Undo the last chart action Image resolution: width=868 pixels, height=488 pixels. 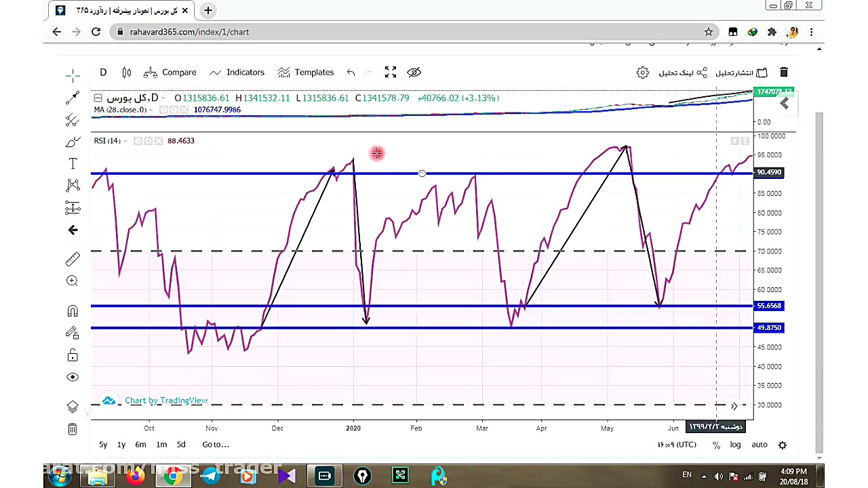351,73
